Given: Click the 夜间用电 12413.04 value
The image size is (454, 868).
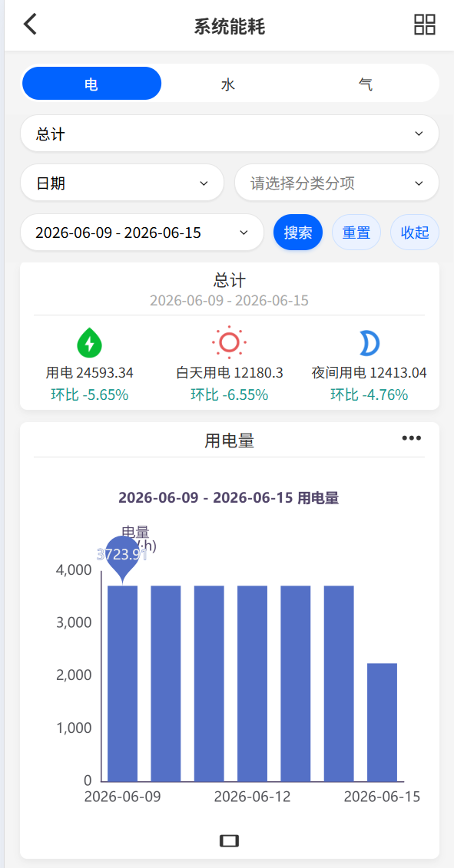Looking at the screenshot, I should 369,373.
